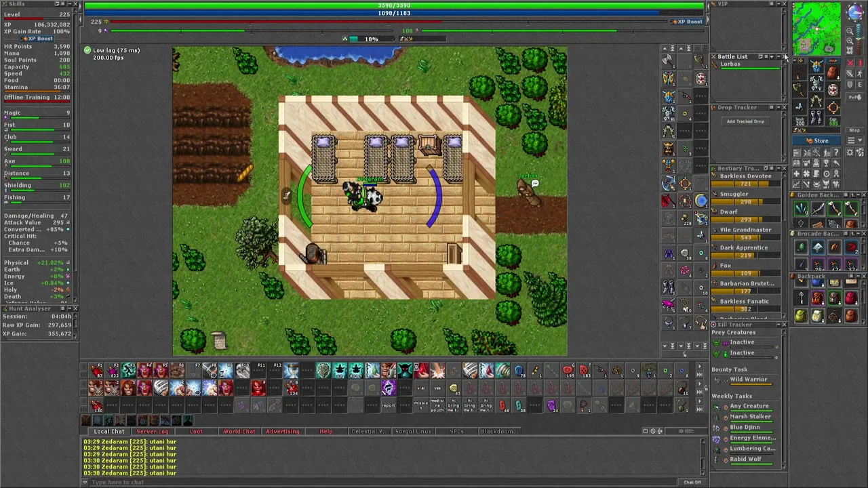
Task: Click the key item in Backpack container
Action: tap(801, 296)
